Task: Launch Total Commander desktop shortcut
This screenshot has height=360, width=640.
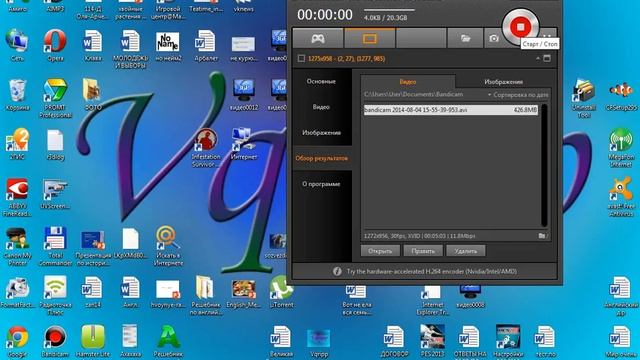Action: coord(55,247)
